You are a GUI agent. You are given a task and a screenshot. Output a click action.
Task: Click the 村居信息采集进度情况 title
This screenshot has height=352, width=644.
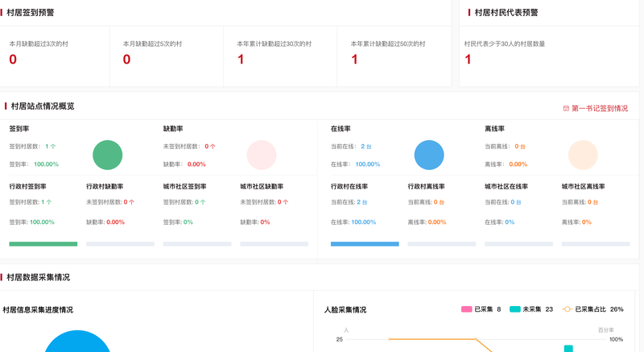[38, 309]
